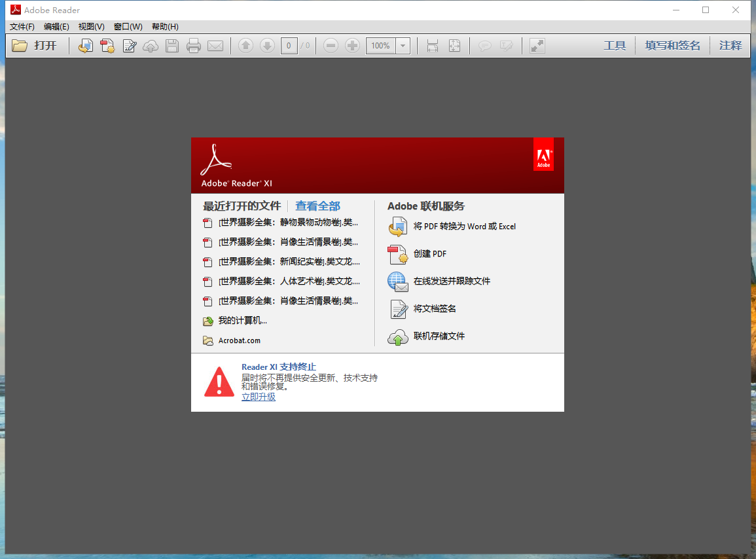Viewport: 756px width, 559px height.
Task: Click the convert PDF to Word toolbar icon
Action: click(85, 46)
